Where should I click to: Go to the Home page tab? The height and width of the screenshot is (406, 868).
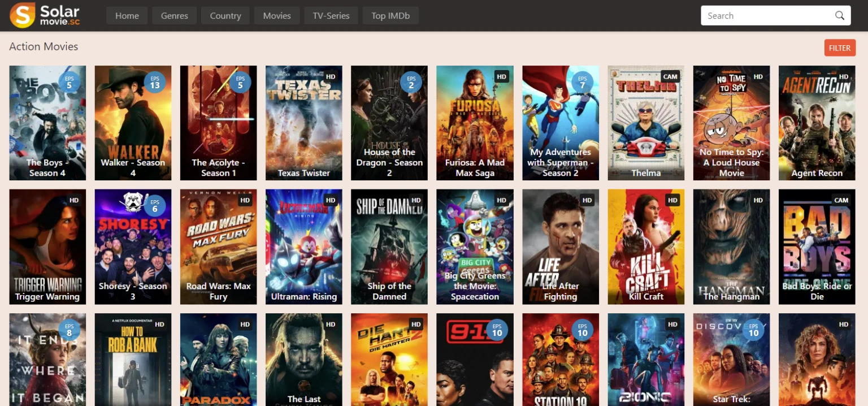(127, 16)
